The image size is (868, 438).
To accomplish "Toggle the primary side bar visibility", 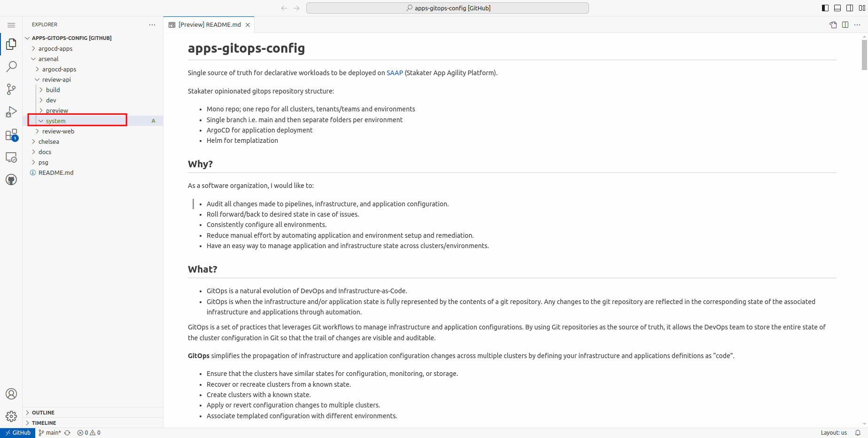I will point(825,8).
